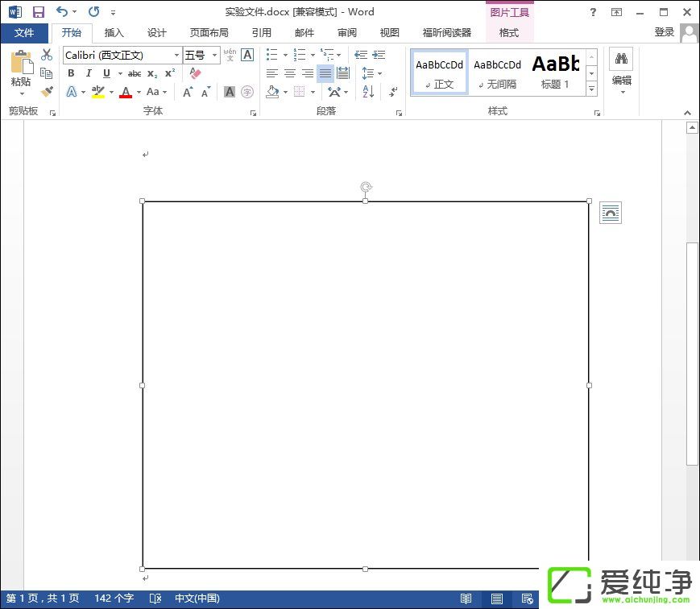
Task: Click the bulleted list icon
Action: pyautogui.click(x=272, y=55)
